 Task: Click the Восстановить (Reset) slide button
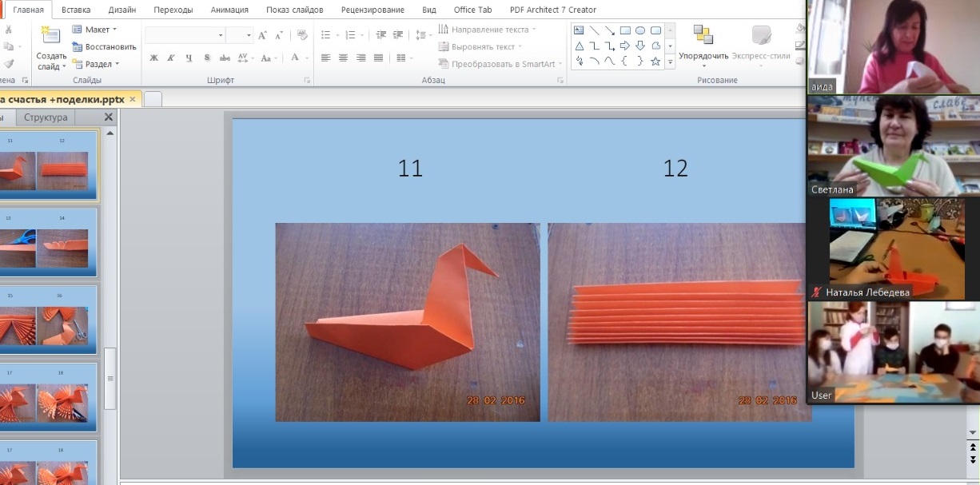tap(104, 47)
